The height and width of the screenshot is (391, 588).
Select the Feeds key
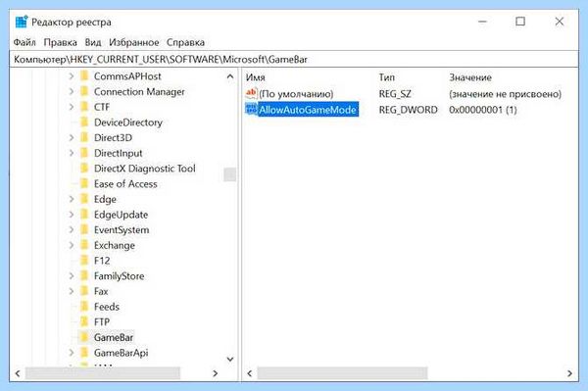(x=107, y=307)
